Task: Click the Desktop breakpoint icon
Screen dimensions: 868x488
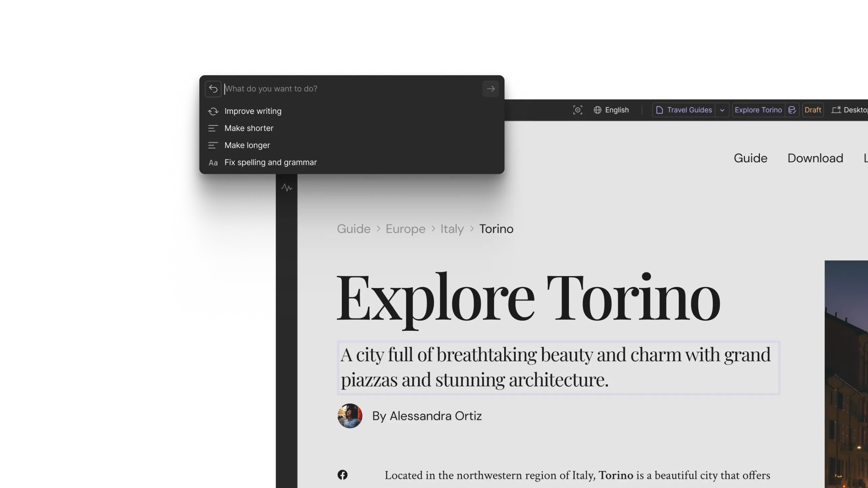Action: point(836,110)
